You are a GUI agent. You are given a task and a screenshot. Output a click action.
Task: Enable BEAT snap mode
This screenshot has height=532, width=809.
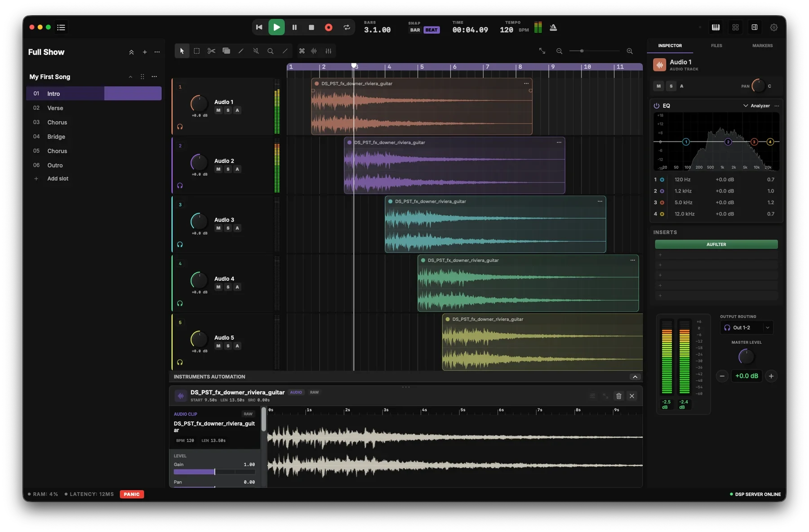(431, 30)
